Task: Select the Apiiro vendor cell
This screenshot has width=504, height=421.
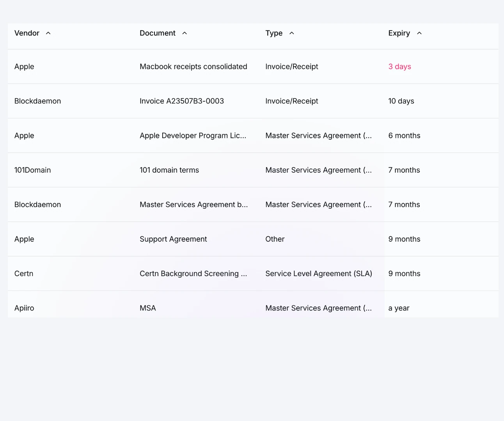Action: pyautogui.click(x=24, y=308)
